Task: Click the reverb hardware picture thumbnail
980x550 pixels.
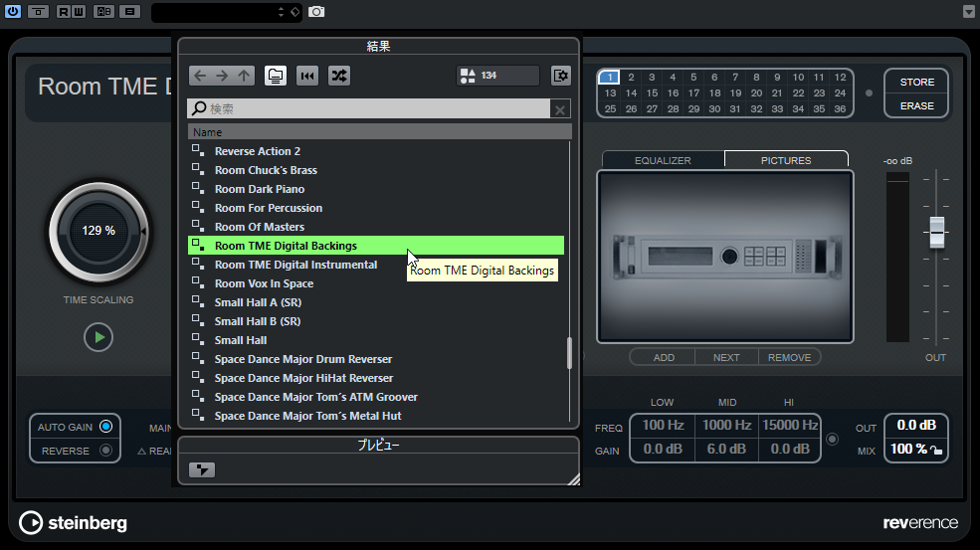Action: click(725, 257)
